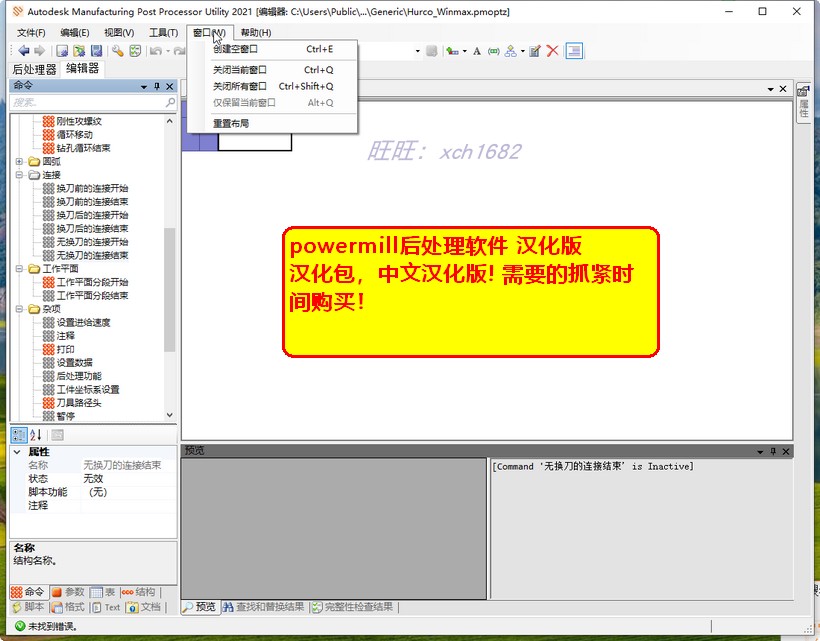
Task: Click the green parameter brackets toolbar icon
Action: pos(494,51)
